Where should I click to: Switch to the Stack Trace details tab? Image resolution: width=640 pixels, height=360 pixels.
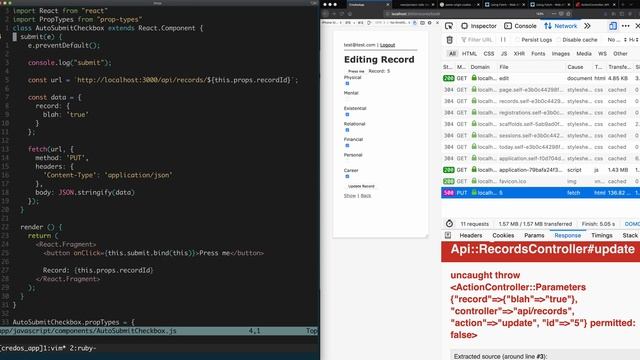pos(630,236)
